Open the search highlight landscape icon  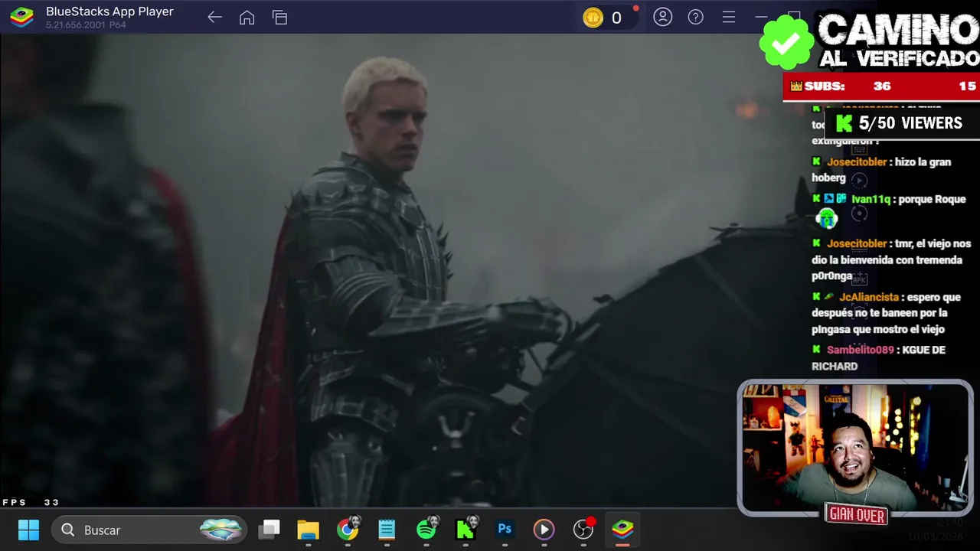click(220, 530)
